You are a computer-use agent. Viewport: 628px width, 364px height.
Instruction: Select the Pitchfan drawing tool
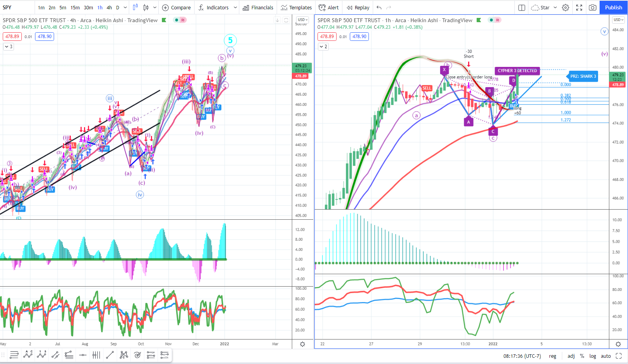click(151, 355)
